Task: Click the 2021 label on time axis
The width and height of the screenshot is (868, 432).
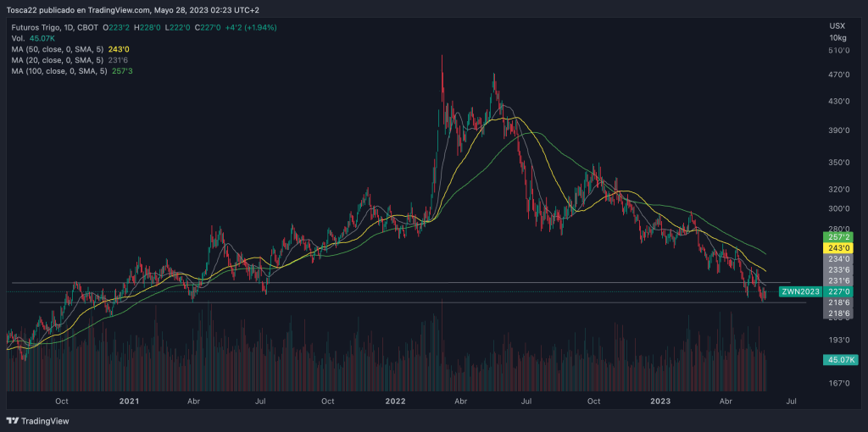Action: click(x=129, y=399)
